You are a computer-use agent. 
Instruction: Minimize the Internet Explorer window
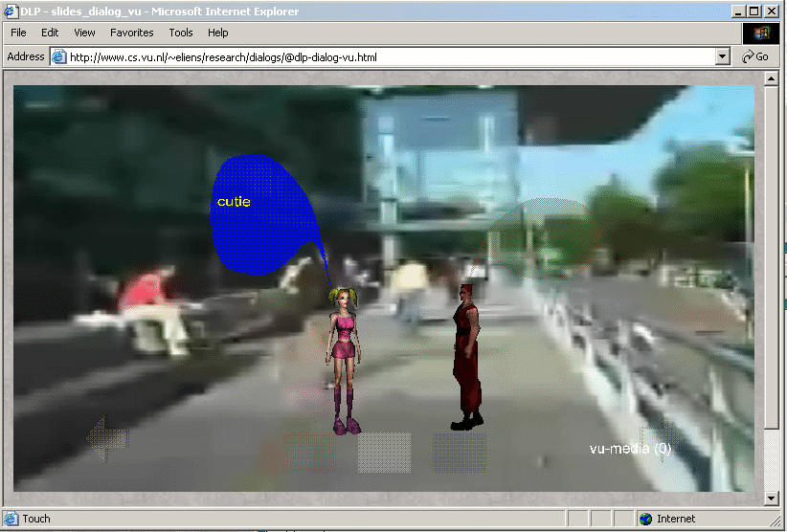(737, 11)
